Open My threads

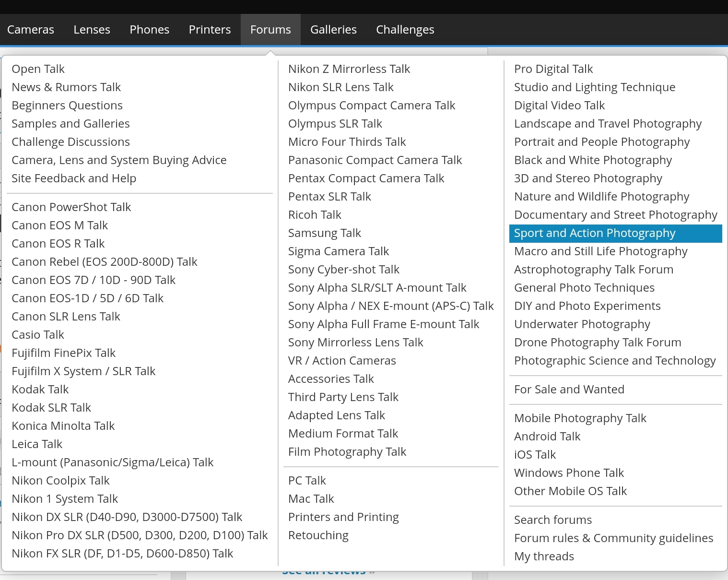[x=544, y=556]
